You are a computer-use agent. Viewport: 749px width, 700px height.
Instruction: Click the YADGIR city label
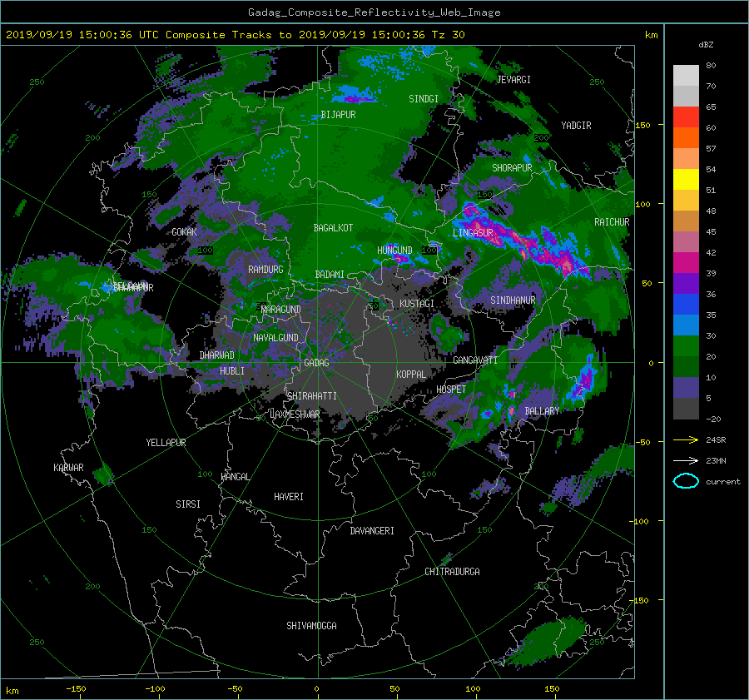[576, 126]
